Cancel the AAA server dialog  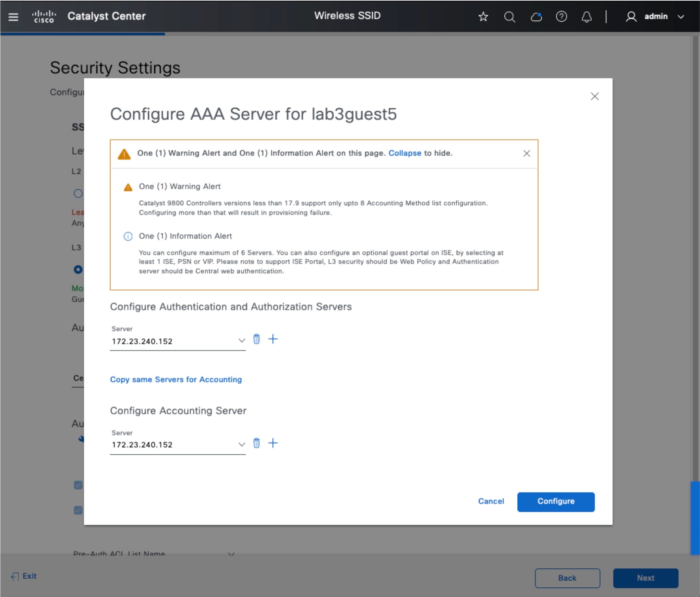tap(491, 501)
